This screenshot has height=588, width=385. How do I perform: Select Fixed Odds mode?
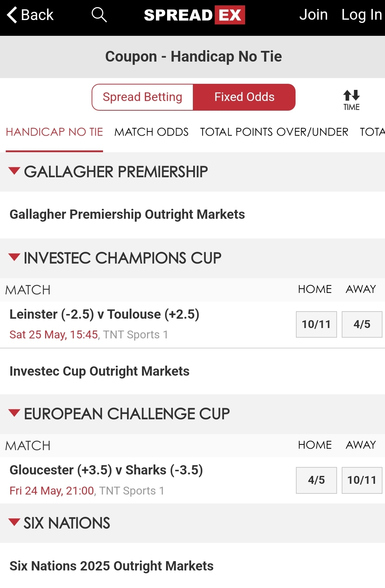[x=244, y=97]
